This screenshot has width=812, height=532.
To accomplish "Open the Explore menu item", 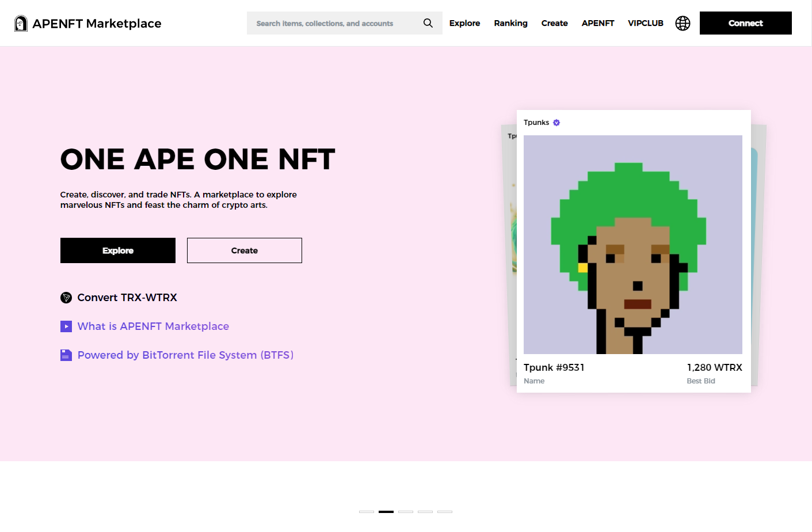I will click(x=464, y=23).
